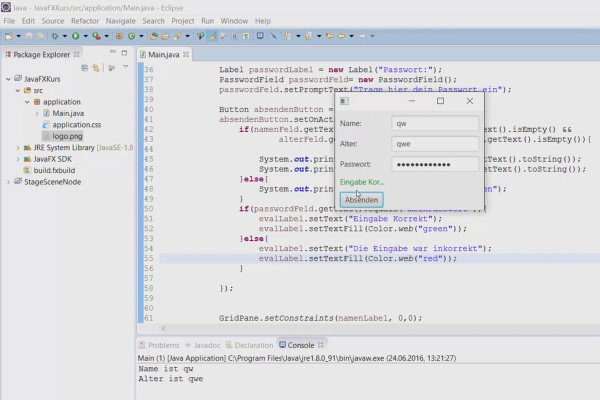Image resolution: width=600 pixels, height=400 pixels.
Task: Open the Refactor menu
Action: click(x=85, y=21)
